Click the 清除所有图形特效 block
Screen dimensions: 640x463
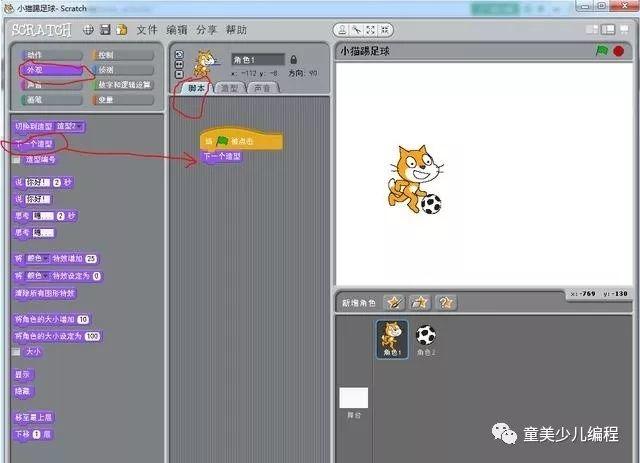[x=45, y=293]
